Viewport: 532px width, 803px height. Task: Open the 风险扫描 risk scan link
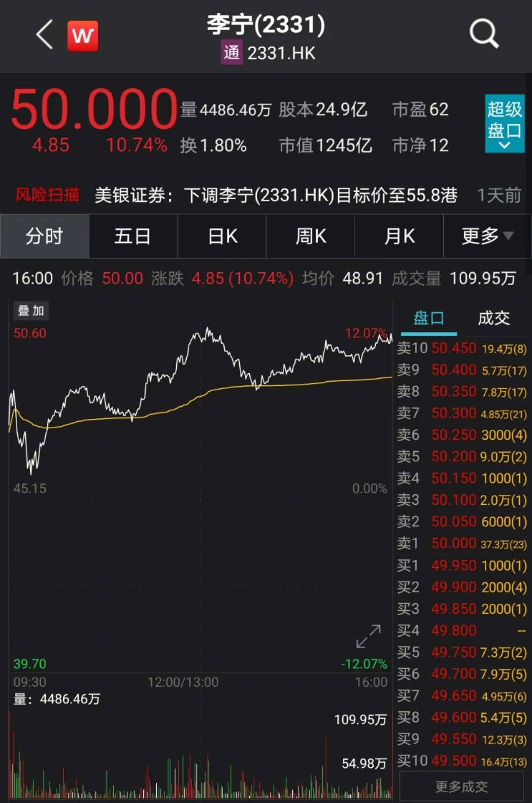coord(47,195)
